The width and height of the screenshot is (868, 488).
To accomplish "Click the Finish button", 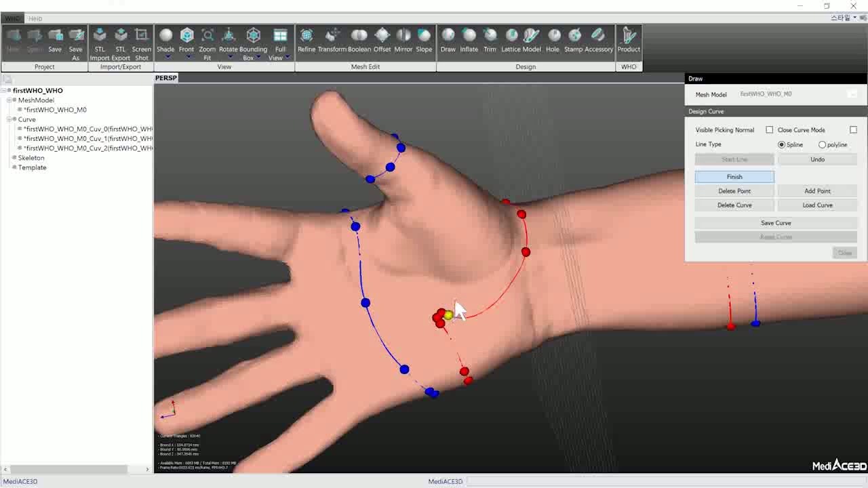I will tap(734, 176).
